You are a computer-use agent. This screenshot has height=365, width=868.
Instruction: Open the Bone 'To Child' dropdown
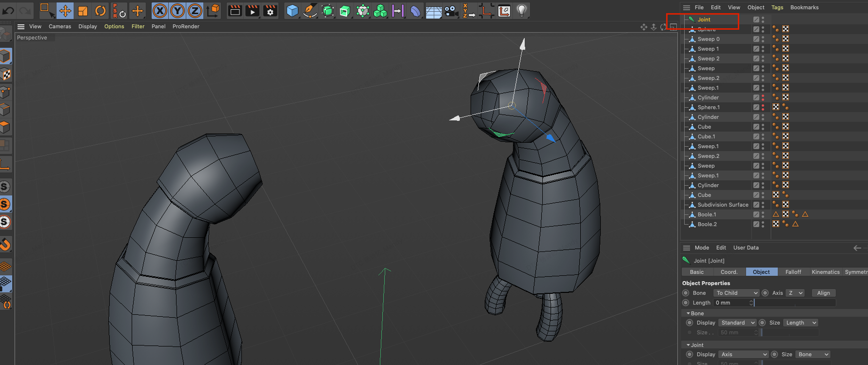[x=736, y=293]
